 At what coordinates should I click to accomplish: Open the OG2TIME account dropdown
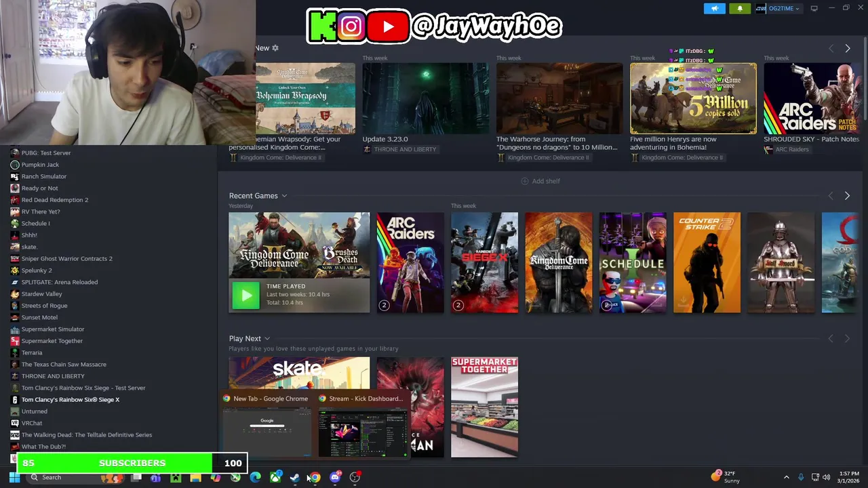click(778, 8)
